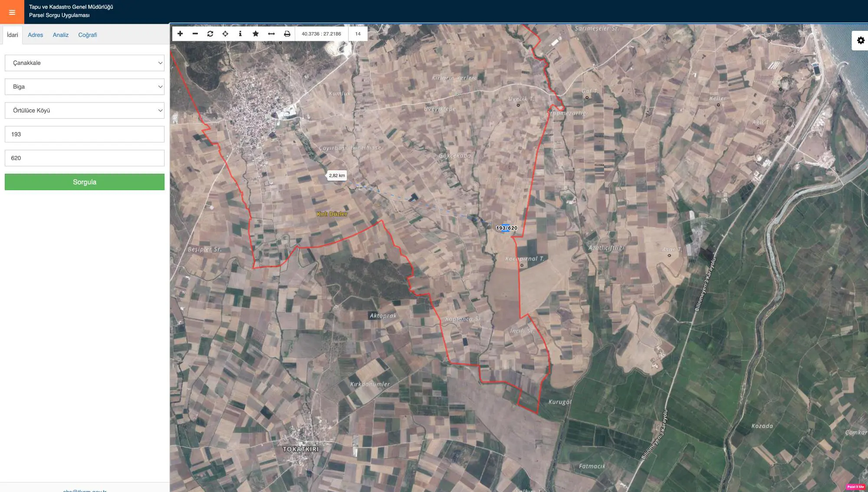Viewport: 868px width, 492px height.
Task: Click the print map icon
Action: coord(287,33)
